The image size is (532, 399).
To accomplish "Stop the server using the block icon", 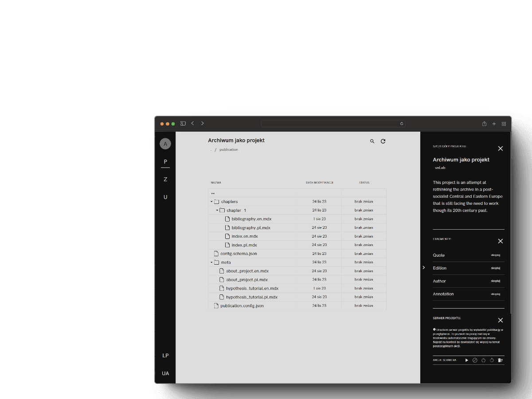I will click(475, 360).
